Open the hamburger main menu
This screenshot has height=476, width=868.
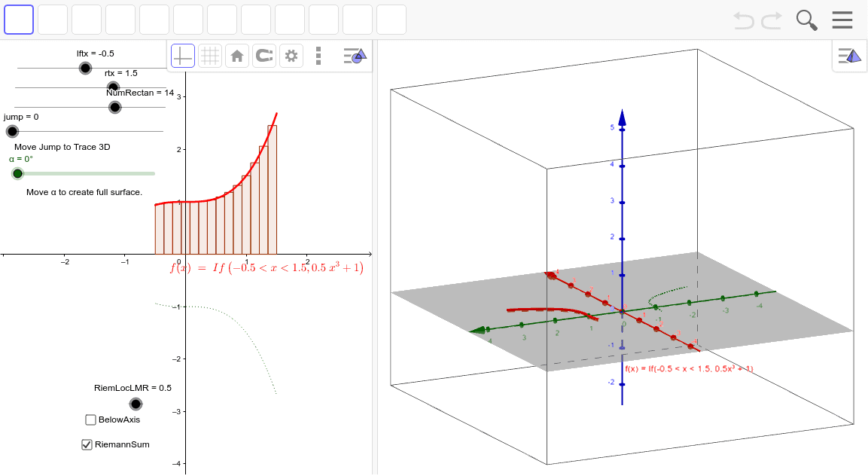[x=842, y=20]
